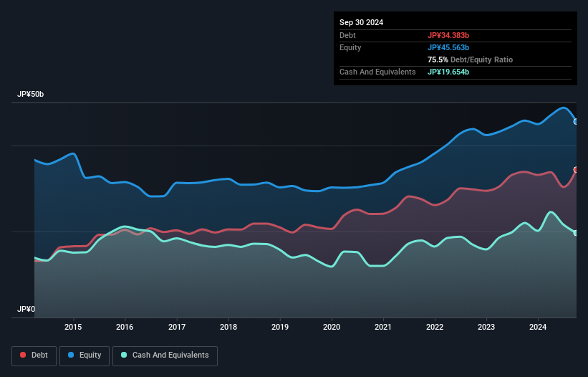Click the 2024 x-axis label

tap(538, 327)
